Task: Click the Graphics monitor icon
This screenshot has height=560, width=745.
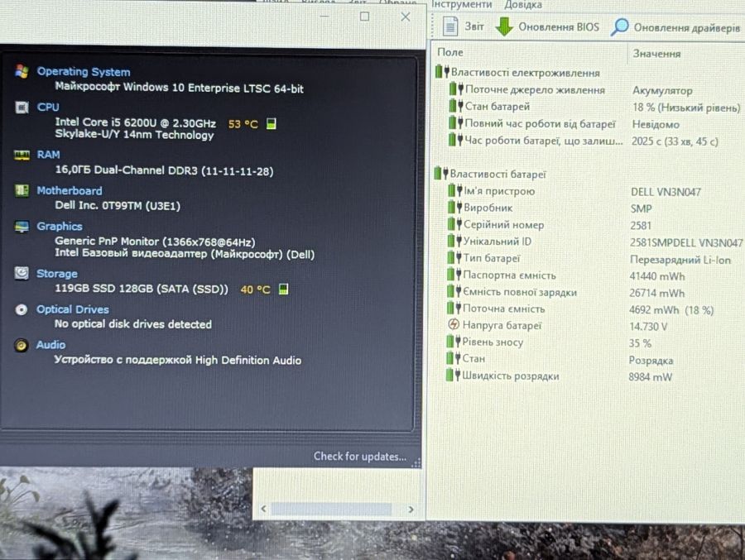Action: (x=22, y=227)
